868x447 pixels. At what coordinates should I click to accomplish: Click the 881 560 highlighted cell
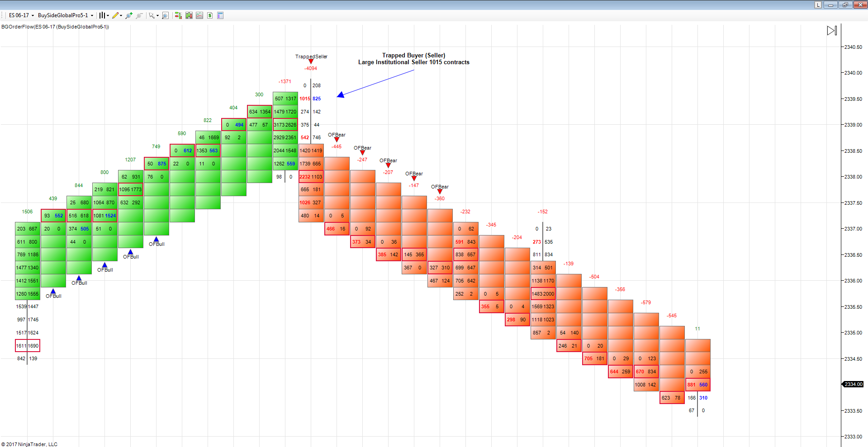(698, 385)
